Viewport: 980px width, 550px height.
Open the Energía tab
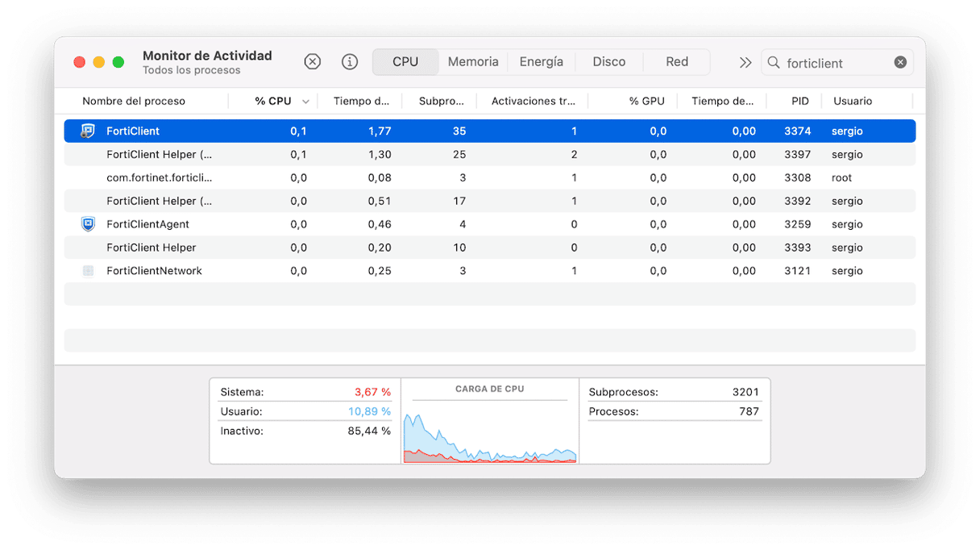[542, 62]
